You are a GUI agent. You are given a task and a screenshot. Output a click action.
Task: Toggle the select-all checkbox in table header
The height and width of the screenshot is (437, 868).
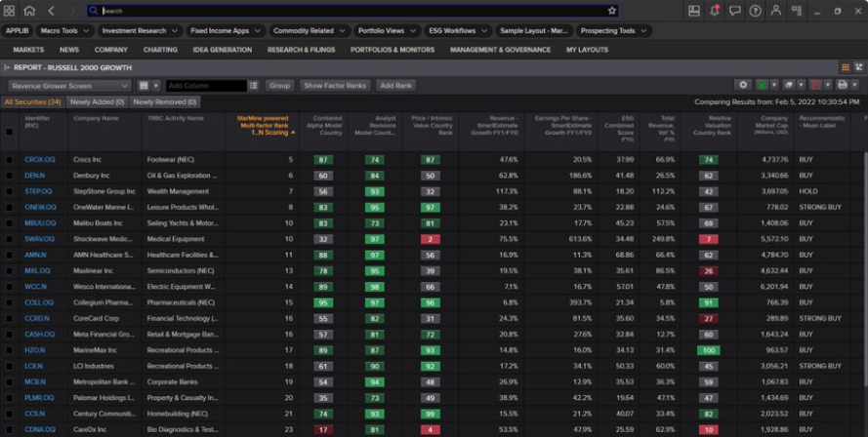(10, 131)
